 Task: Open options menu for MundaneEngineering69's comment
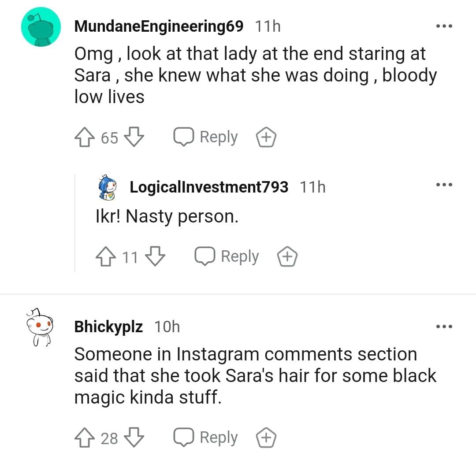tap(444, 26)
